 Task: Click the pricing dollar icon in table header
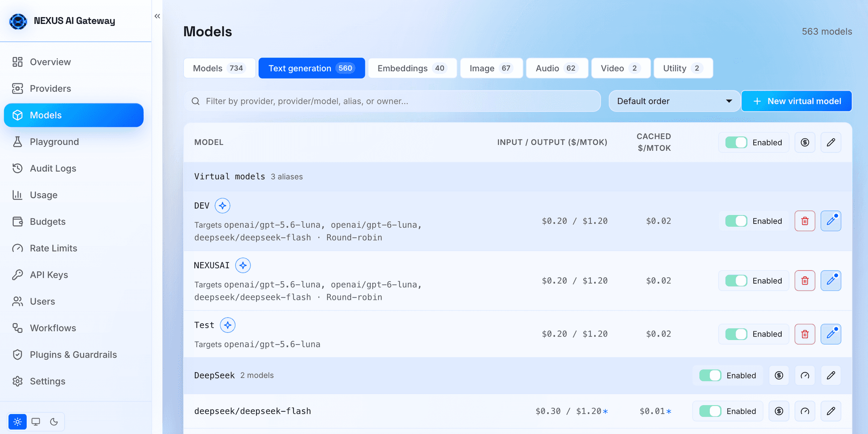click(805, 142)
